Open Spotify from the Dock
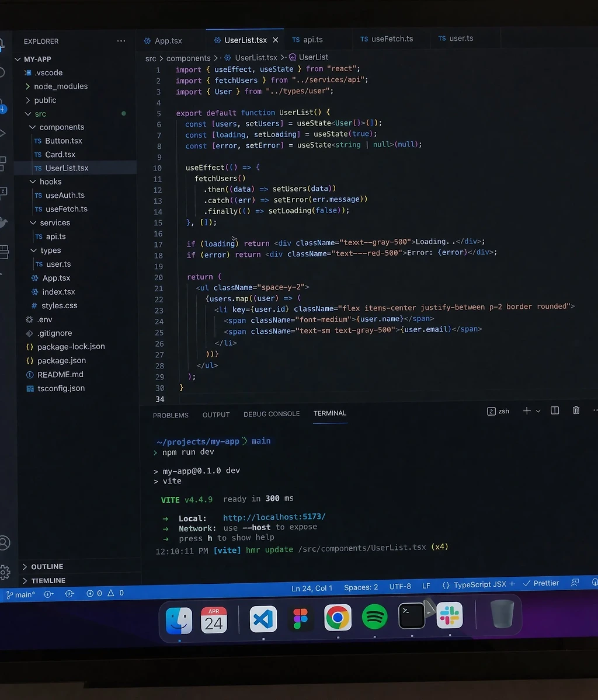 point(374,617)
